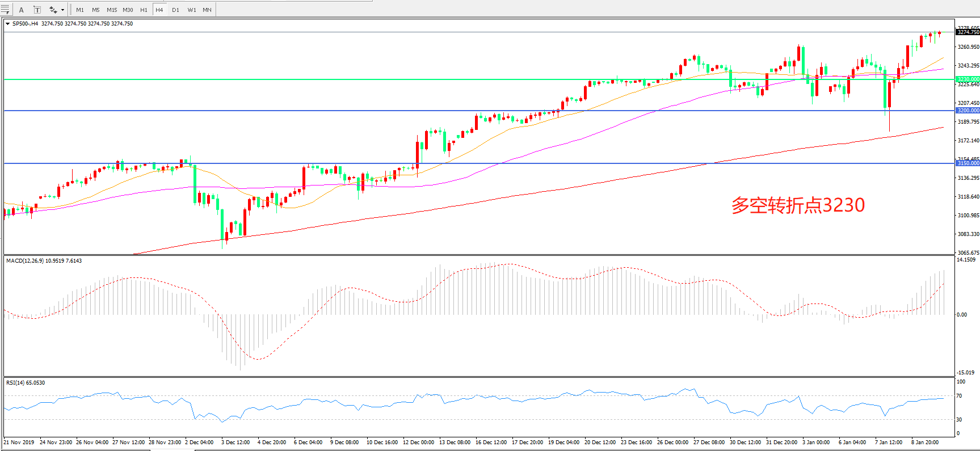Image resolution: width=980 pixels, height=451 pixels.
Task: Click the blue 3200.000 price level label
Action: click(x=968, y=111)
